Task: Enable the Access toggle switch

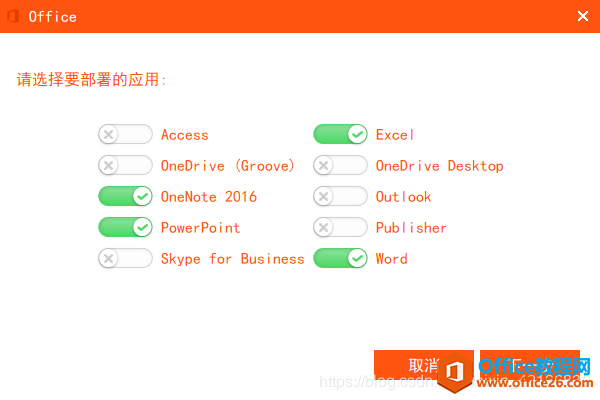Action: (125, 134)
